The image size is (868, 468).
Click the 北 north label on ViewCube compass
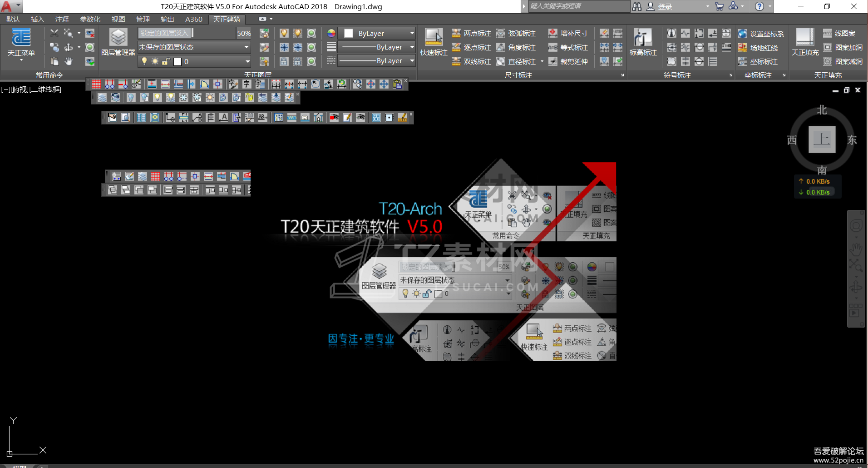pyautogui.click(x=822, y=110)
